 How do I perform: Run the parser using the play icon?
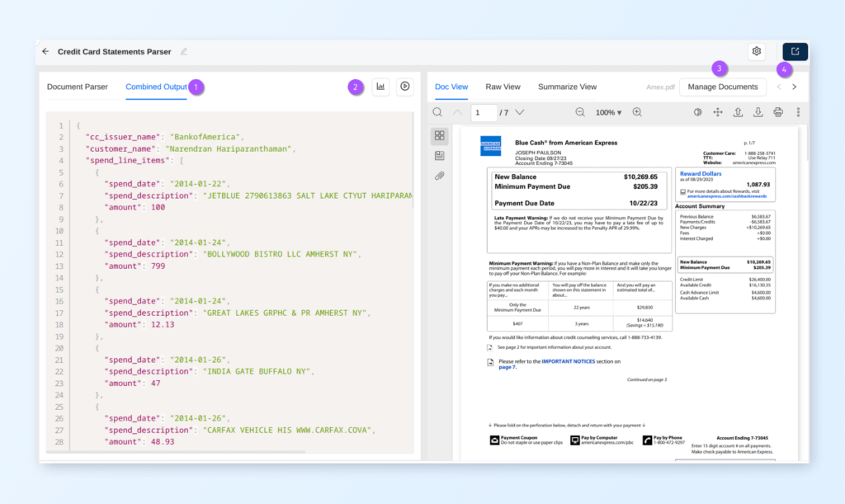404,86
